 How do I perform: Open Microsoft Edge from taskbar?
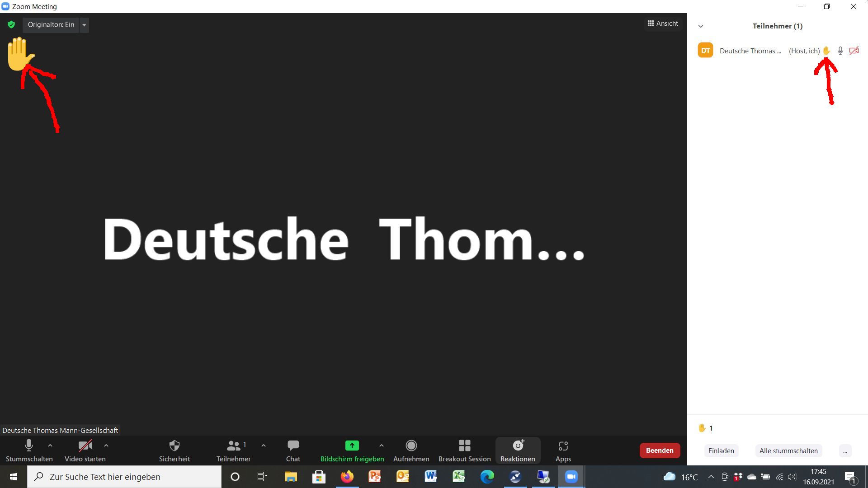[487, 477]
